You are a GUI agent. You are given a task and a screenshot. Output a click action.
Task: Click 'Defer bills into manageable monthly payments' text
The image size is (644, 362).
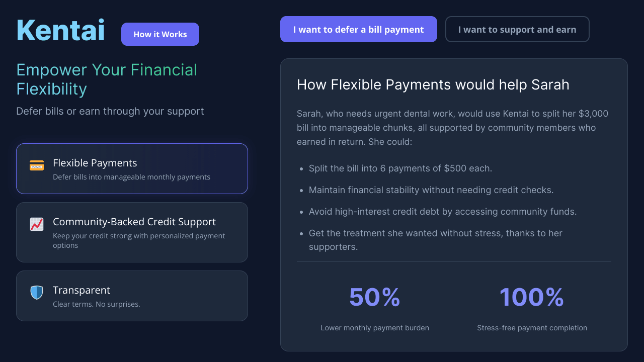point(131,177)
